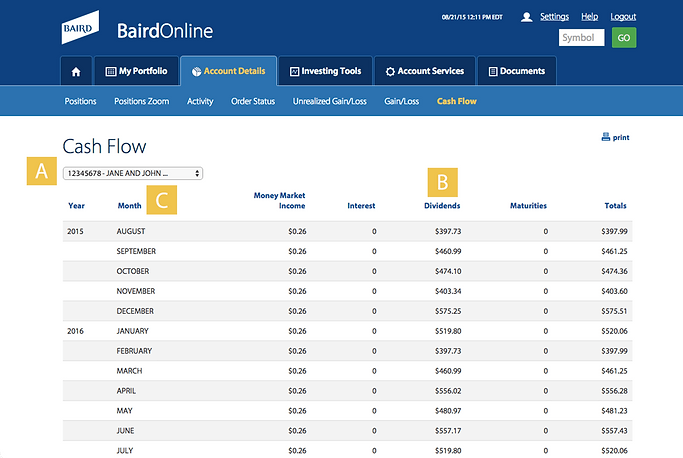Click the date and time stamp
This screenshot has width=683, height=458.
[x=472, y=17]
